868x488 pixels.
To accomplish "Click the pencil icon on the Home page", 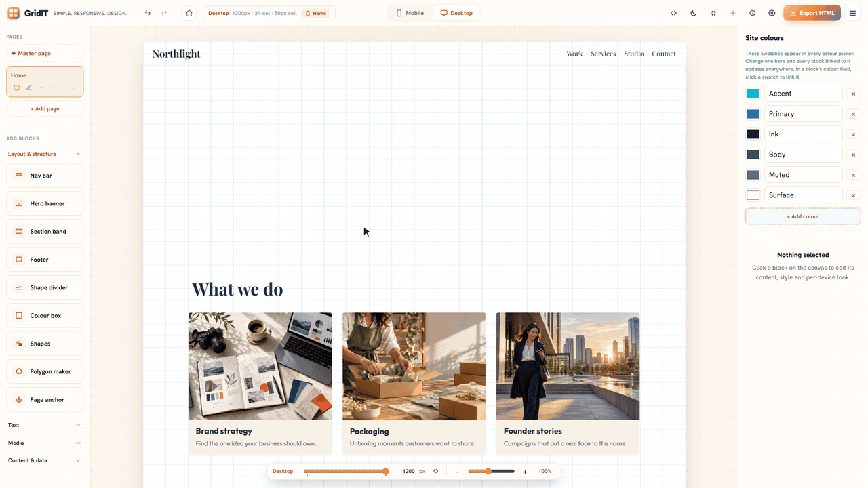I will [29, 87].
